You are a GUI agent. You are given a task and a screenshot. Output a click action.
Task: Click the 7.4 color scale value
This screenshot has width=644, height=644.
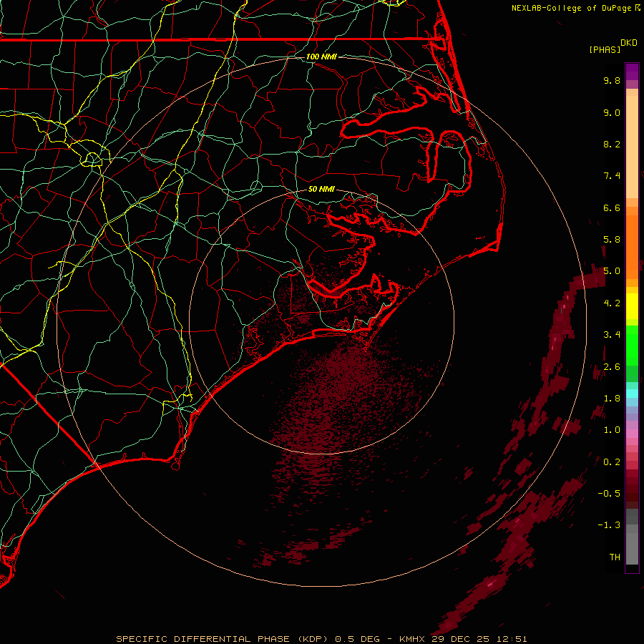coord(612,176)
